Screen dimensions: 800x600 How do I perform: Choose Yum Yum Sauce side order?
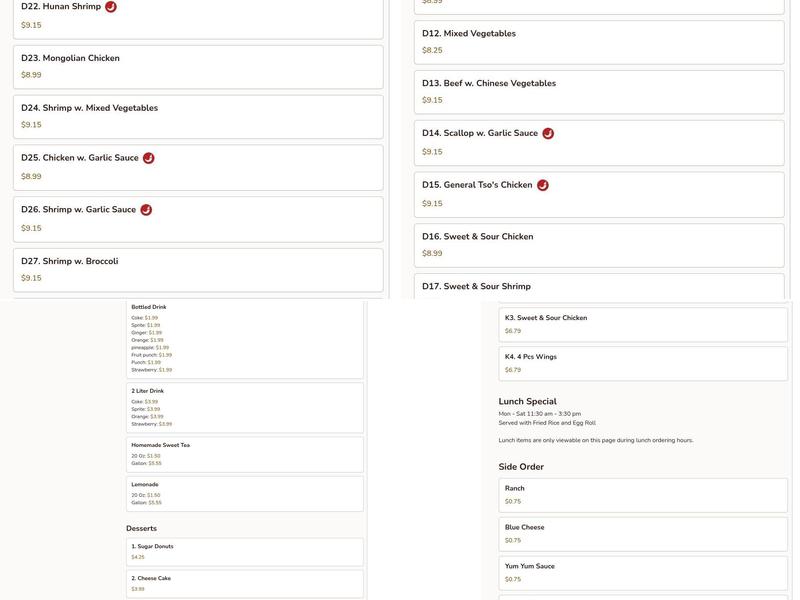tap(642, 572)
